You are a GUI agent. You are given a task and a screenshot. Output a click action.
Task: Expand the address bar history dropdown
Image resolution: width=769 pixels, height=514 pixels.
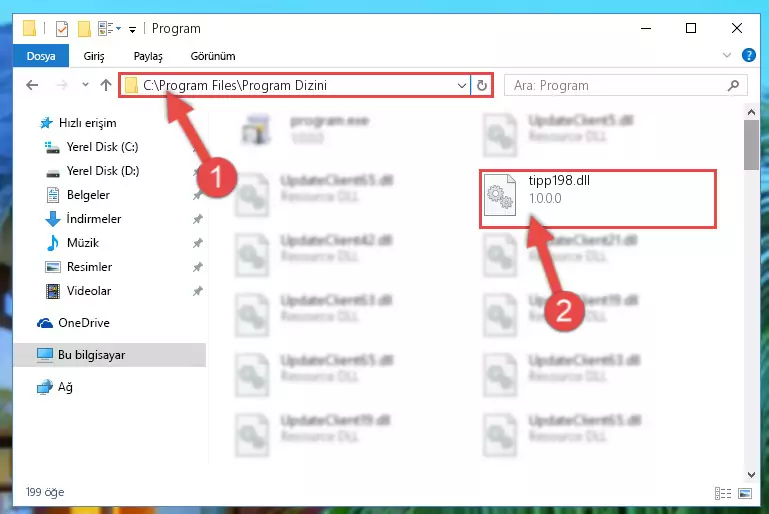click(461, 85)
